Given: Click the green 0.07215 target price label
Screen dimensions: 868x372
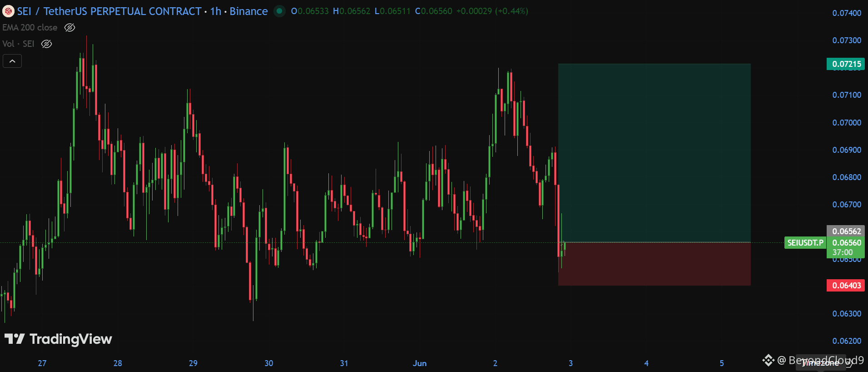Looking at the screenshot, I should pos(845,64).
